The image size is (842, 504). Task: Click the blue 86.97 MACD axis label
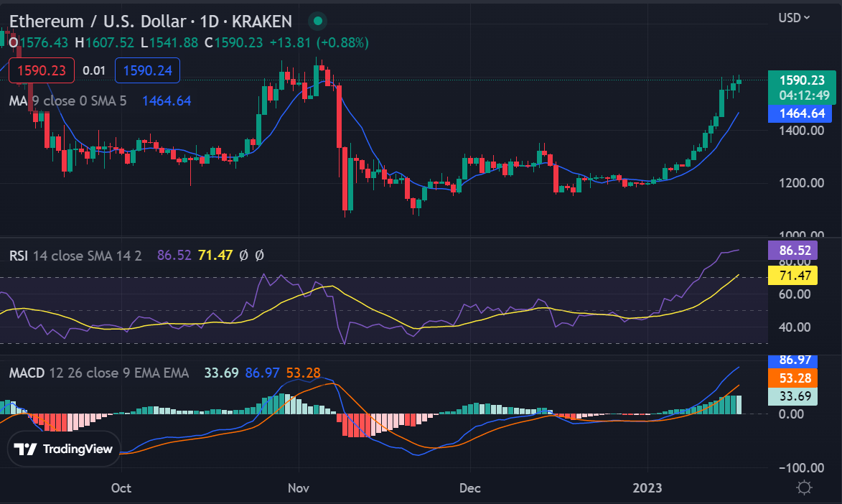[792, 360]
